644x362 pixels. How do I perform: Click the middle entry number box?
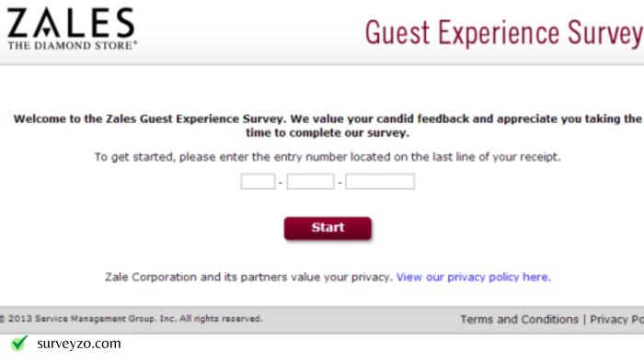311,182
